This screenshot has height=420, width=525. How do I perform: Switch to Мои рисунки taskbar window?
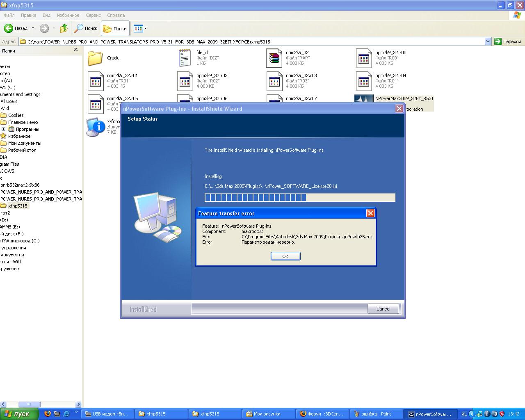tap(269, 414)
